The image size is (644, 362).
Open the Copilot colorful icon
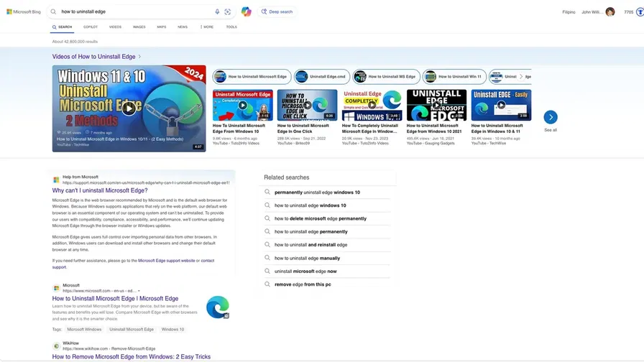tap(246, 11)
